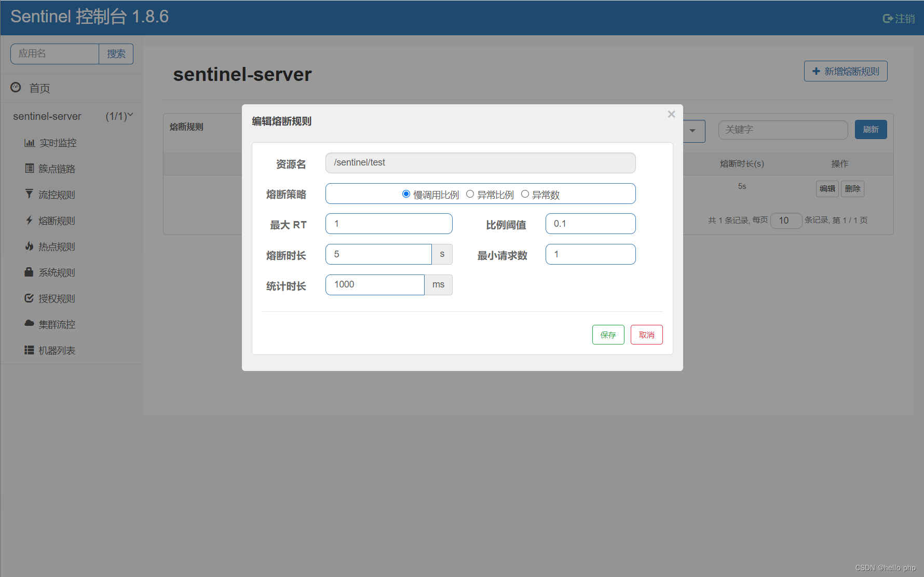Click the 最大 RT input field
This screenshot has height=577, width=924.
pos(389,224)
